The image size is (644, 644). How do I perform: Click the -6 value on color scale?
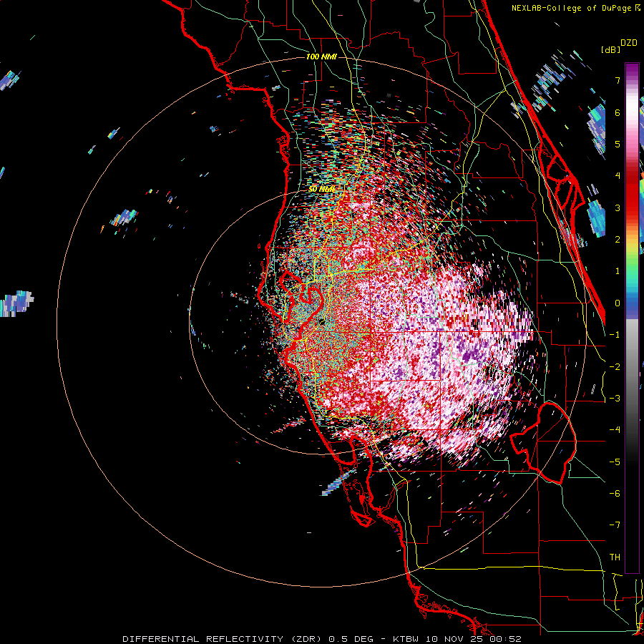pyautogui.click(x=615, y=494)
